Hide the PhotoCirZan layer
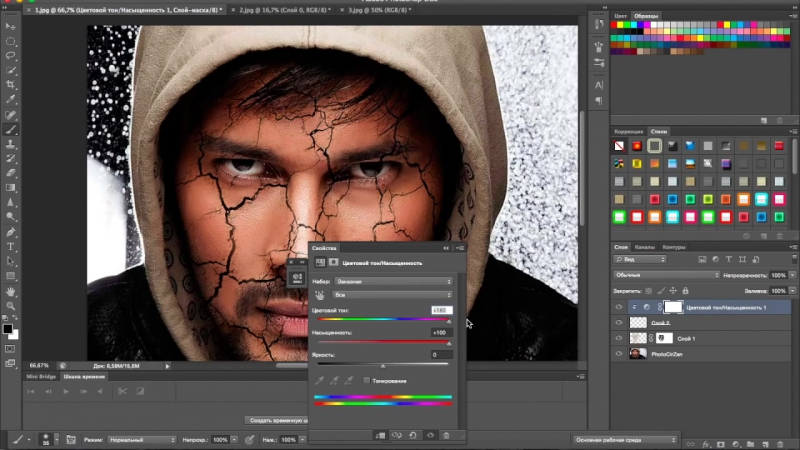Screen dimensions: 800x450 619,354
